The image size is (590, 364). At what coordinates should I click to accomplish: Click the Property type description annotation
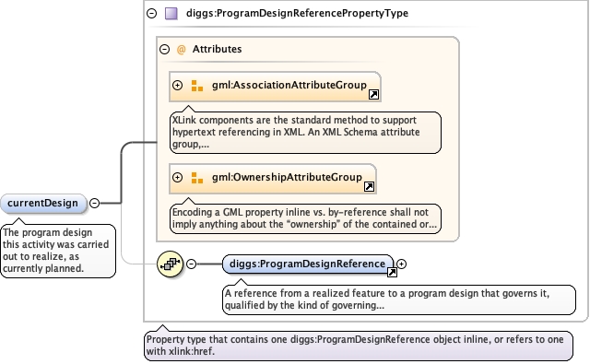[359, 346]
